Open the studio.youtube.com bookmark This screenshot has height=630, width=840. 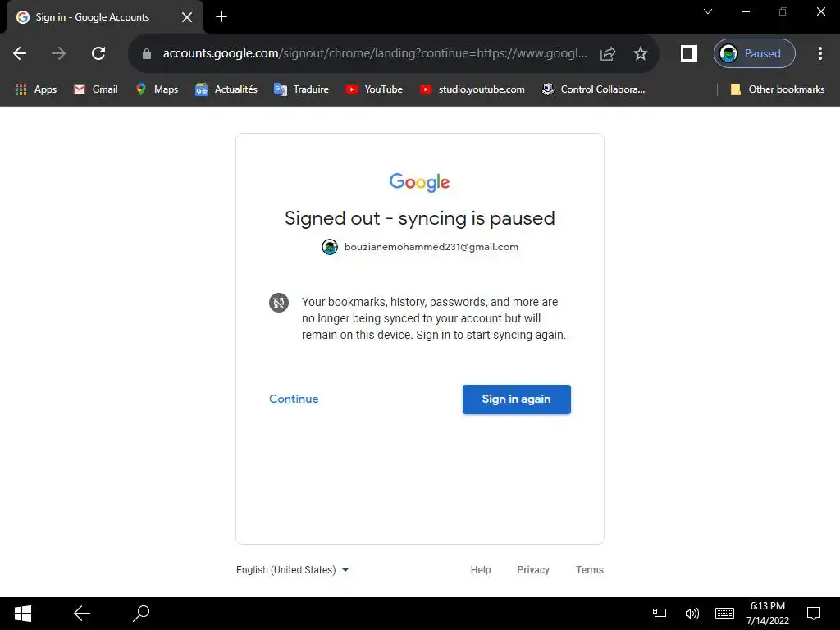pyautogui.click(x=472, y=89)
